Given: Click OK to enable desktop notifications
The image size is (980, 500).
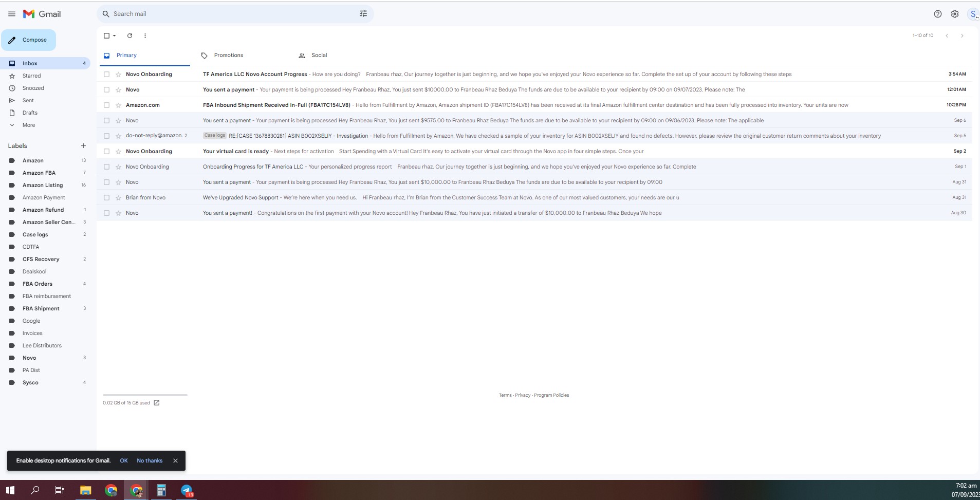Looking at the screenshot, I should coord(124,460).
